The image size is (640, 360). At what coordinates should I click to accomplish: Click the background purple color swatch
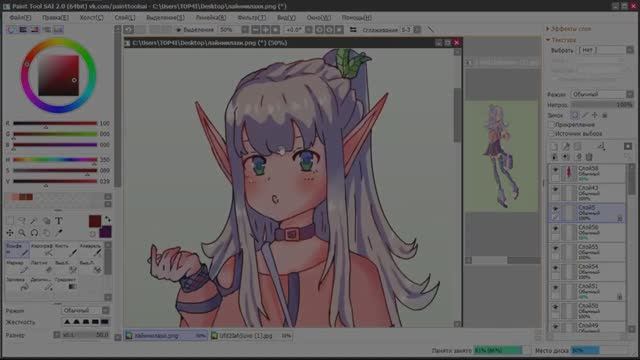(105, 231)
